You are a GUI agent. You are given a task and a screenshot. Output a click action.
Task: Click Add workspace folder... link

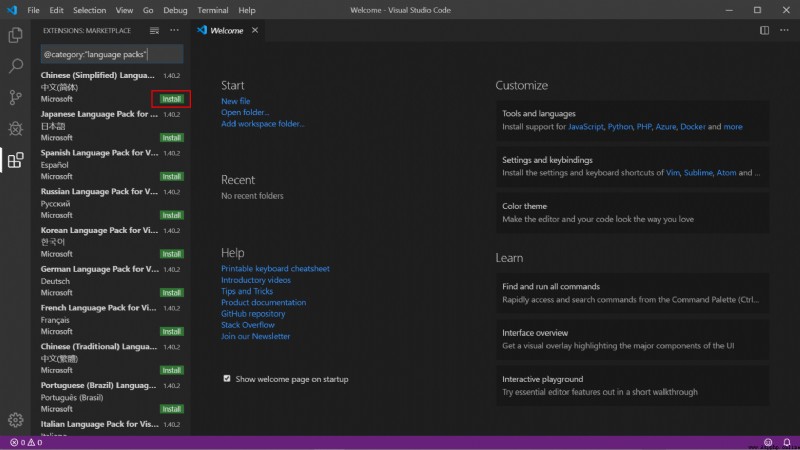263,123
